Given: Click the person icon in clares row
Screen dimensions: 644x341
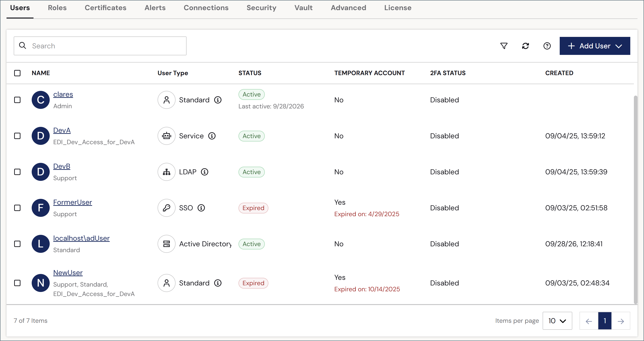Looking at the screenshot, I should tap(167, 100).
